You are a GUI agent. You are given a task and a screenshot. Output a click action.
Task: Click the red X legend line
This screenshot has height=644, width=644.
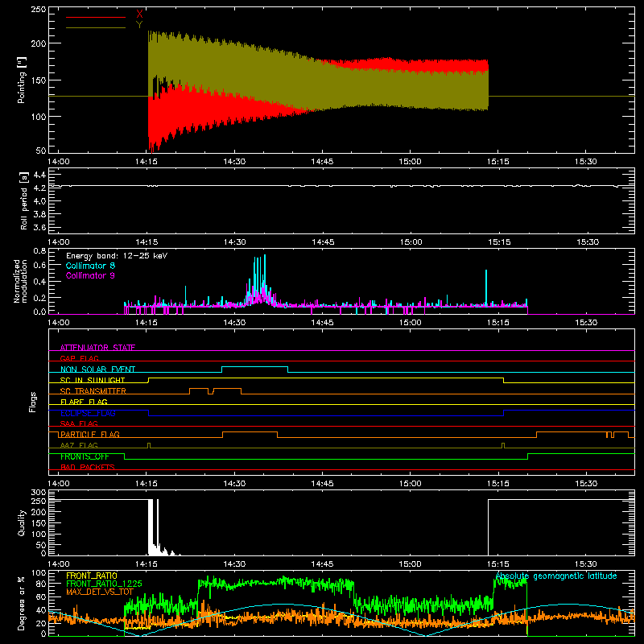[95, 17]
